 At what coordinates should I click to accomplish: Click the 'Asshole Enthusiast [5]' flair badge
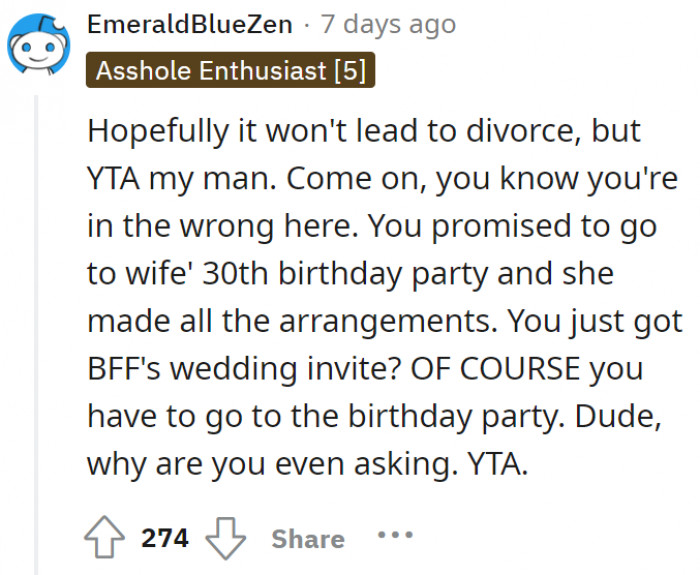[231, 71]
